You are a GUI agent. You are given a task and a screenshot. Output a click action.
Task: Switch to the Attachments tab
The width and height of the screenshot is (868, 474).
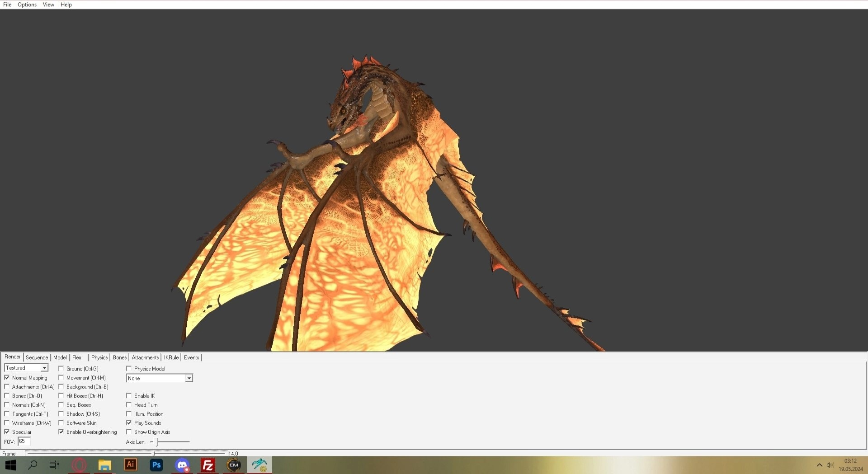coord(145,357)
